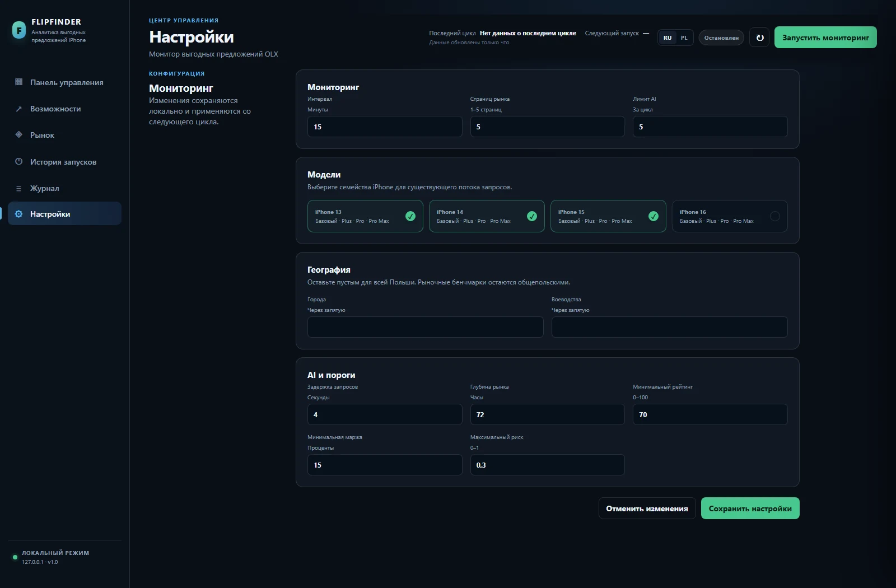Click the refresh icon in the header
896x588 pixels.
pos(759,38)
